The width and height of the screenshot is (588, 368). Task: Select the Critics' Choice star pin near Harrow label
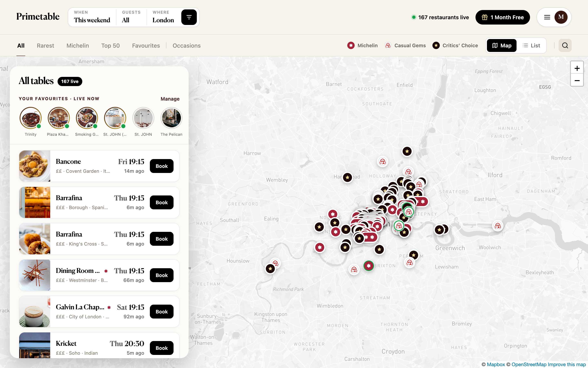(347, 177)
